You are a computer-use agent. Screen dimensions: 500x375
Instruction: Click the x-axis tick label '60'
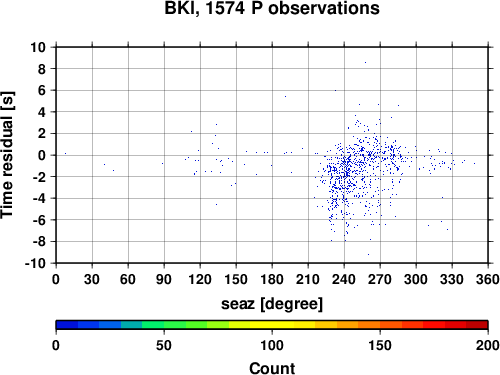click(x=128, y=279)
